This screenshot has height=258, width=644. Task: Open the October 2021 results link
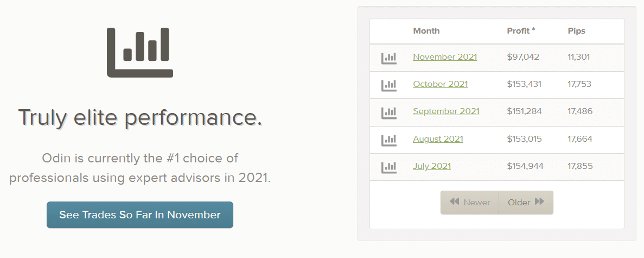point(440,84)
